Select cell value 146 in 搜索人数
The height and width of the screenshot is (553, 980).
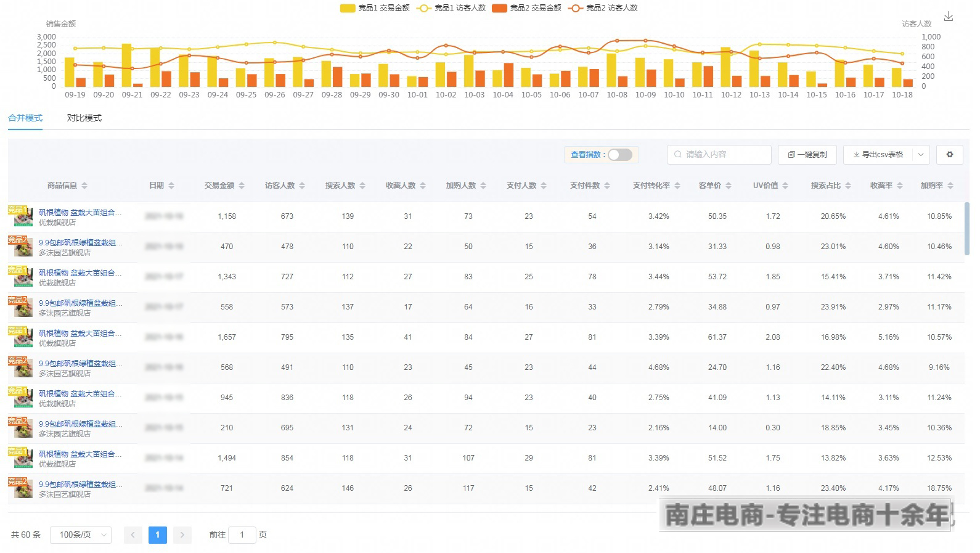(348, 488)
